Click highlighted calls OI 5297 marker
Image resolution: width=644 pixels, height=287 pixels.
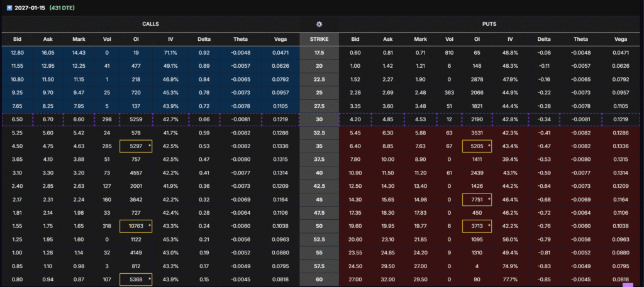click(136, 146)
